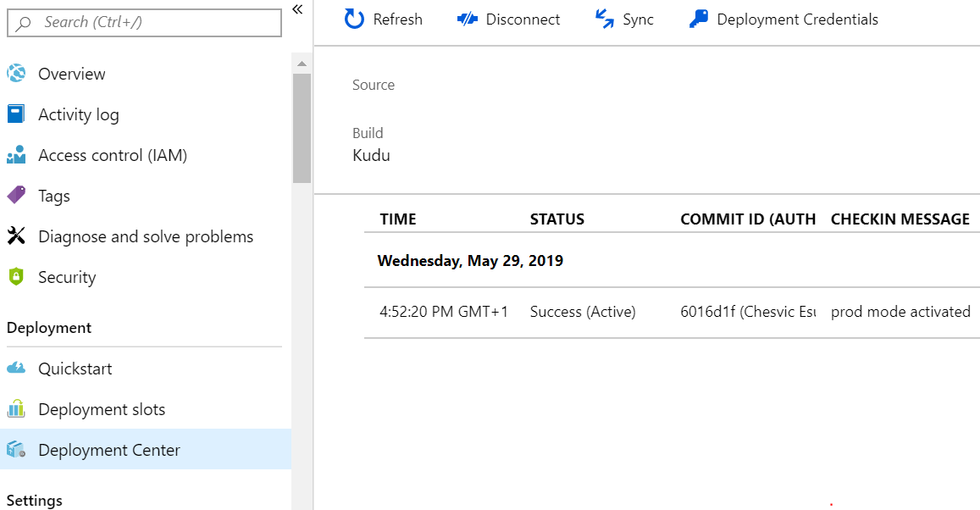The width and height of the screenshot is (980, 510).
Task: Click the '4:52:20 PM GMT+1' time cell
Action: click(444, 311)
